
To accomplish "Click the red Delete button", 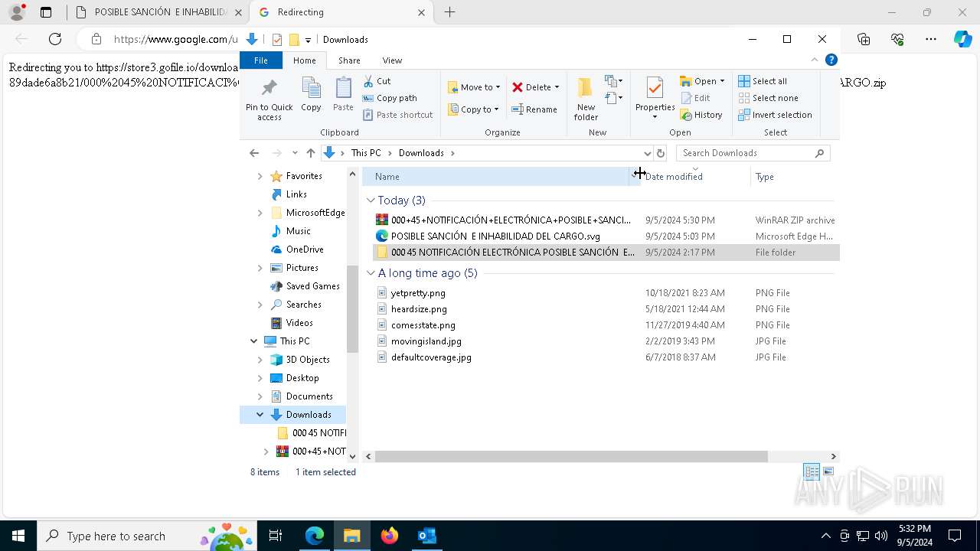I will pos(536,87).
